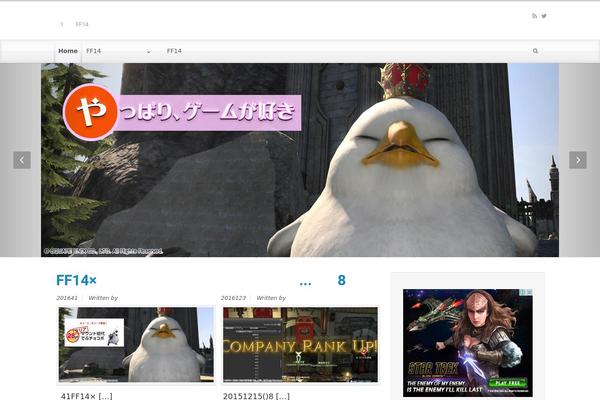Open the FF14× post headline
The width and height of the screenshot is (600, 400).
(76, 280)
